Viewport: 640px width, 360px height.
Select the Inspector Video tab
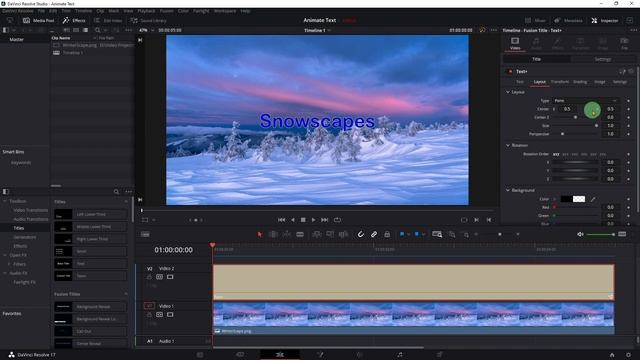(515, 44)
